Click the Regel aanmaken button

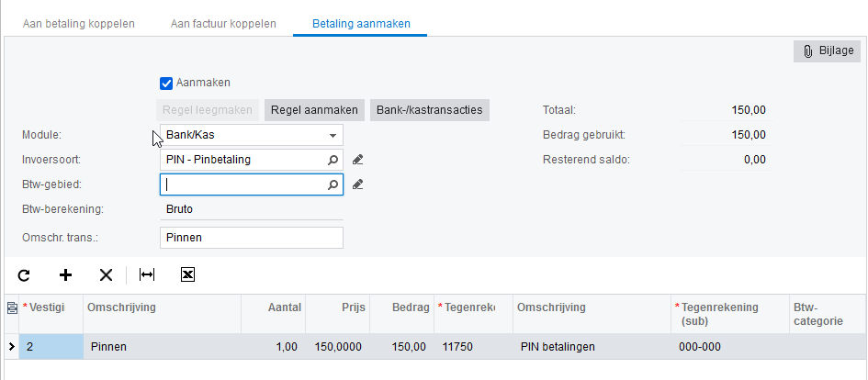point(315,110)
